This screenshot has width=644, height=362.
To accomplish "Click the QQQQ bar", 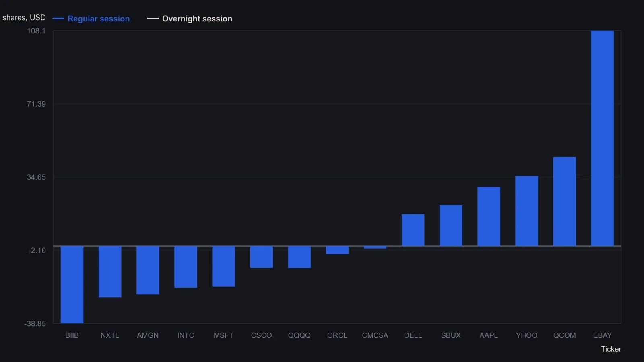I will 299,257.
